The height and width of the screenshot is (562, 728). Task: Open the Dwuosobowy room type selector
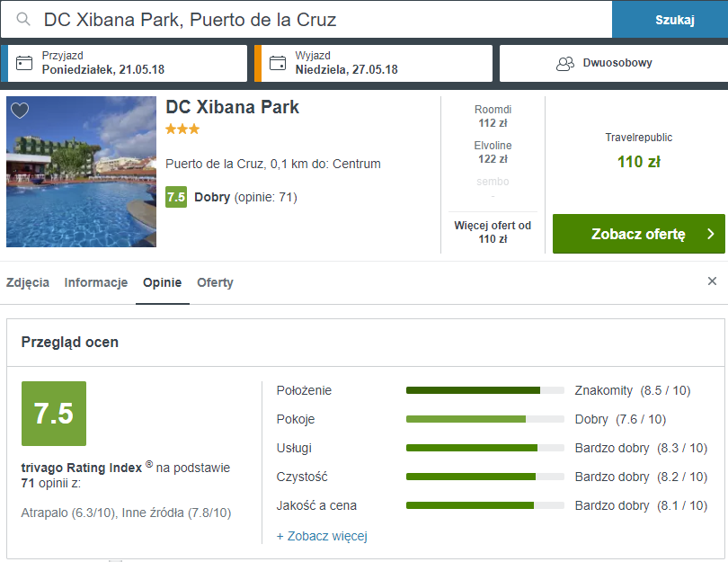click(x=613, y=63)
